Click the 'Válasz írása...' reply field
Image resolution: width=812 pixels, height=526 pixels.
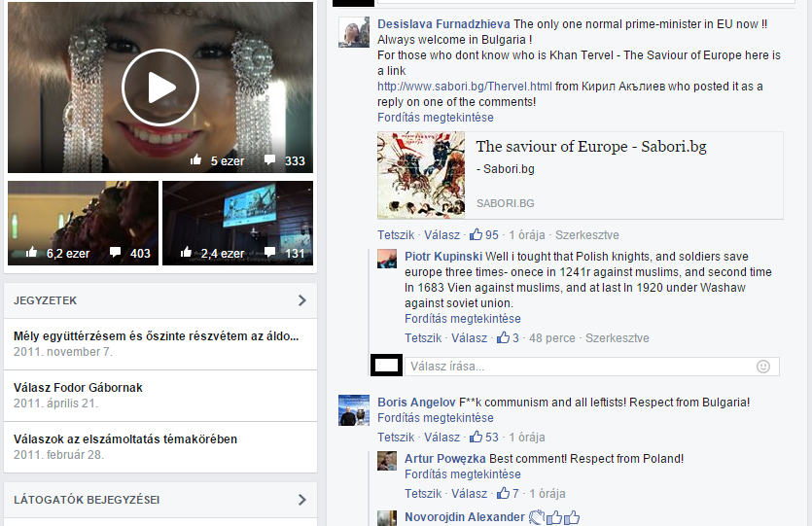[x=592, y=367]
